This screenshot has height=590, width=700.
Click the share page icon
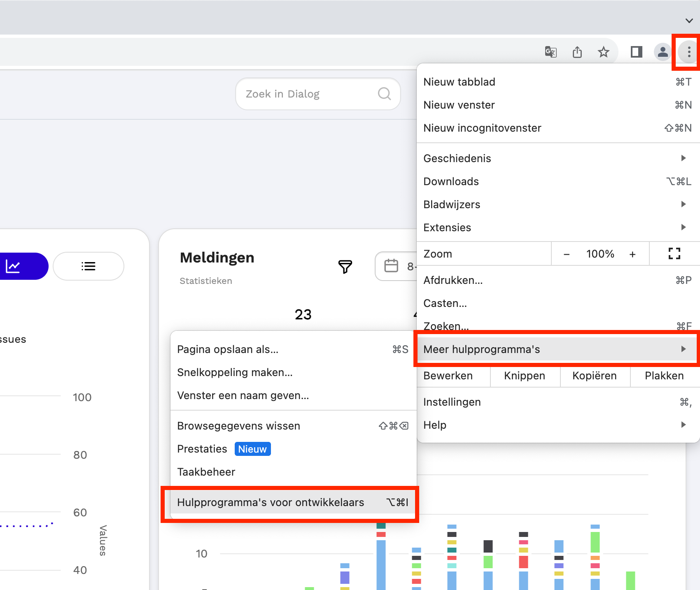click(x=577, y=52)
